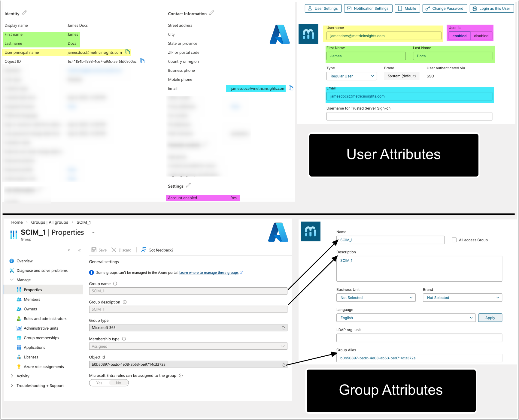Click the Notification Settings button
519x420 pixels.
click(x=368, y=8)
